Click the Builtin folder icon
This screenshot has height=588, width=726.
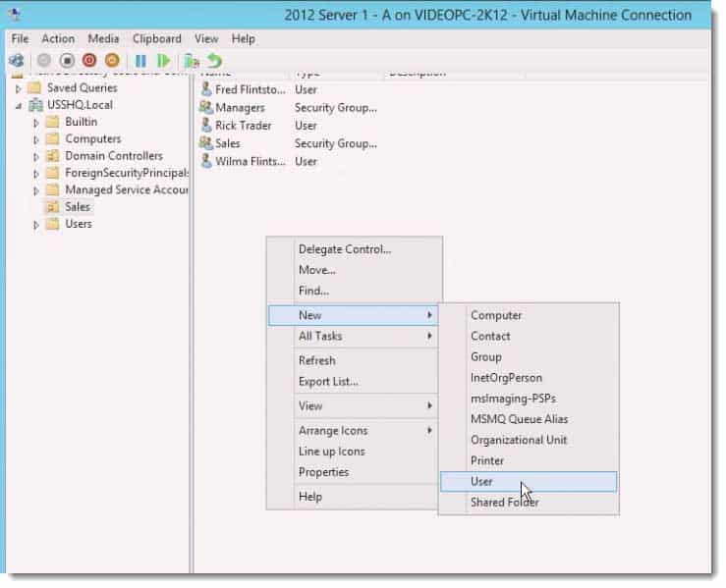[x=53, y=122]
